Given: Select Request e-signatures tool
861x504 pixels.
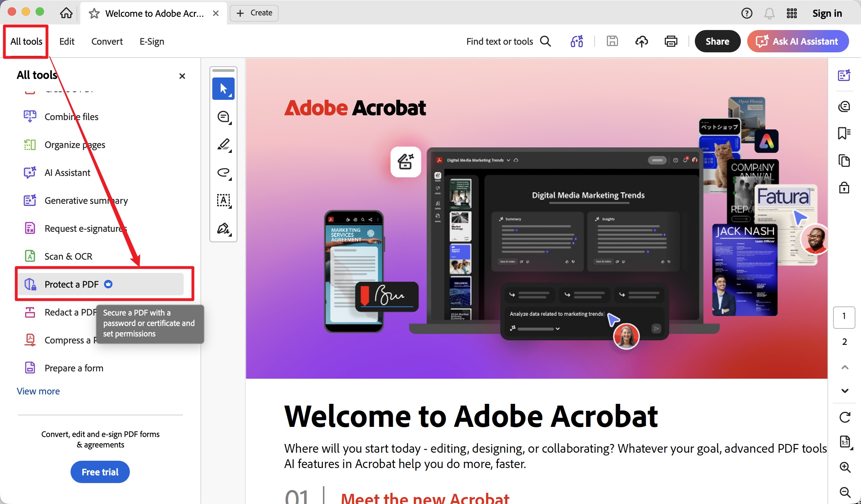Looking at the screenshot, I should coord(101,228).
